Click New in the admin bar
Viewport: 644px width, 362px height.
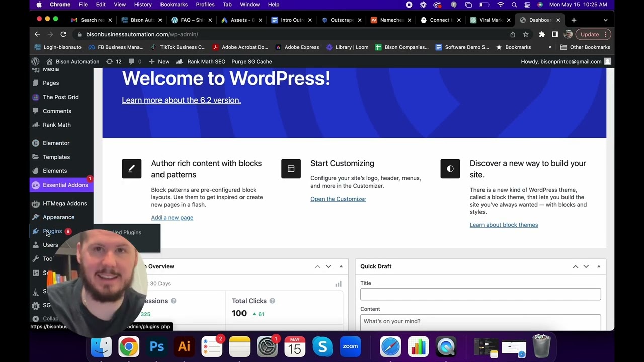click(x=159, y=61)
